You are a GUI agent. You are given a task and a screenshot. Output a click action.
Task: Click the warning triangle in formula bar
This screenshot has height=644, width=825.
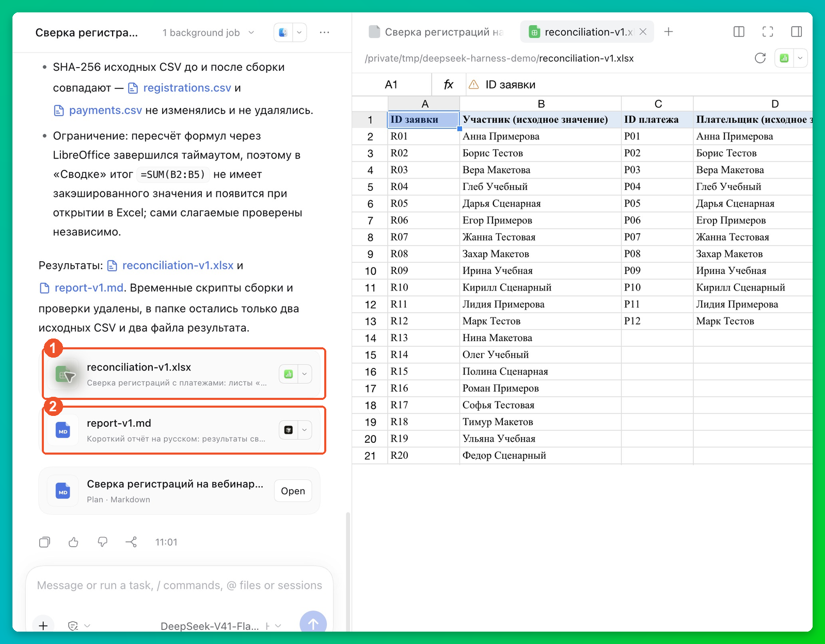[x=473, y=85]
